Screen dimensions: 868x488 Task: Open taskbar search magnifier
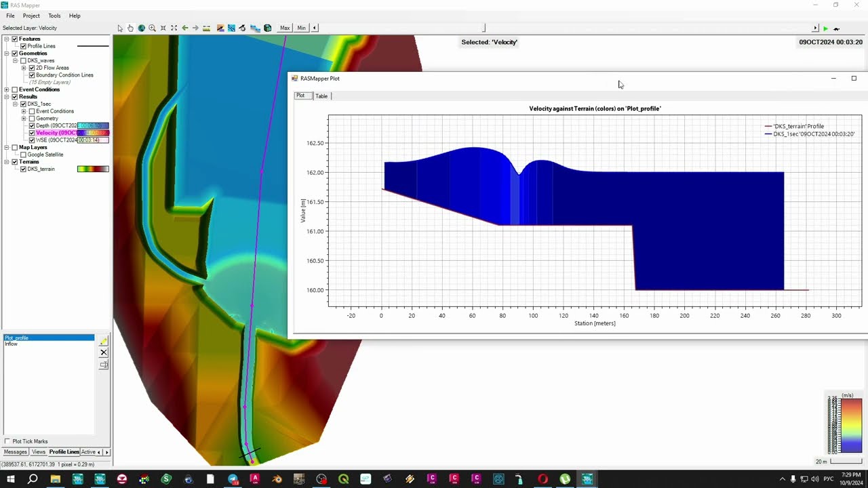pos(33,479)
